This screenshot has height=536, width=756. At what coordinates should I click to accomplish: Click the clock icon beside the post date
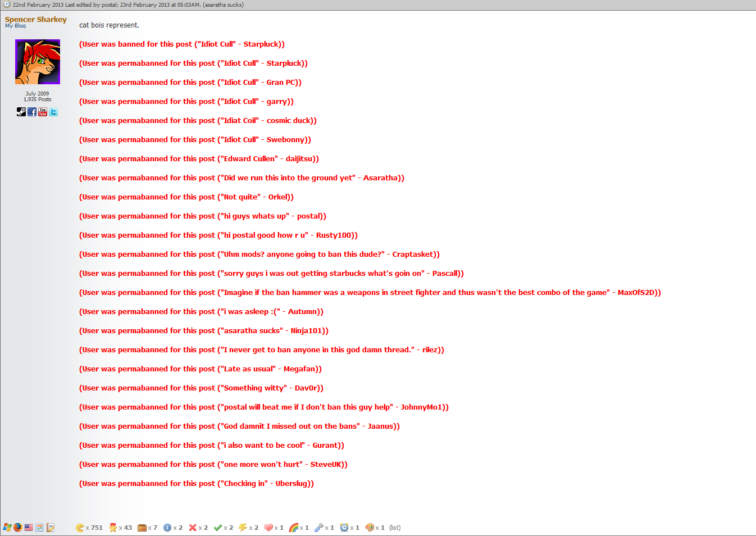pos(7,4)
